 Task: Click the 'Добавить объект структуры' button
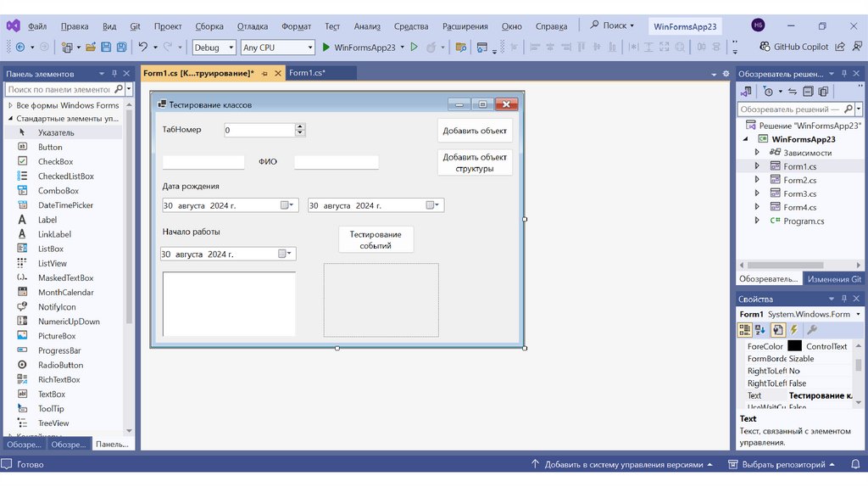(475, 162)
